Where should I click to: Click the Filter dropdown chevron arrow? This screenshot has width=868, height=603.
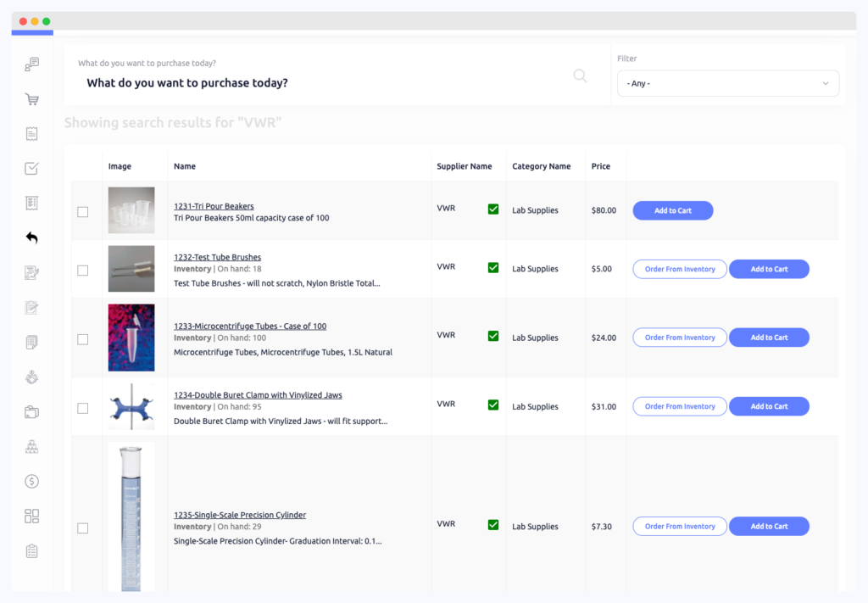826,83
